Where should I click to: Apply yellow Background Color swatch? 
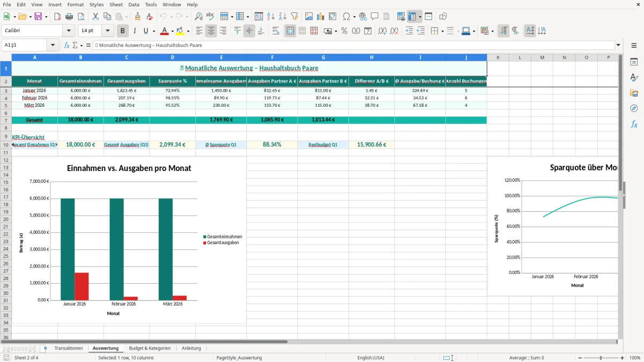tap(180, 31)
